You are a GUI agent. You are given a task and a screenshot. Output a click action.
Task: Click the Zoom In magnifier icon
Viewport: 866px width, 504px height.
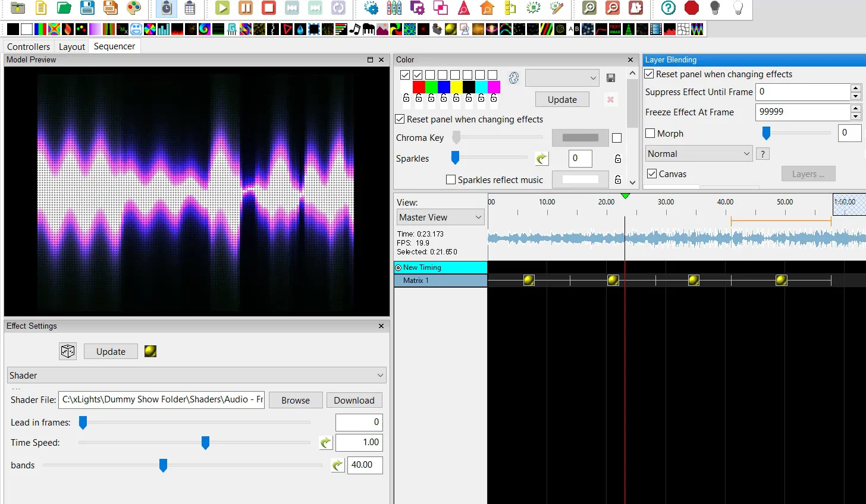589,8
